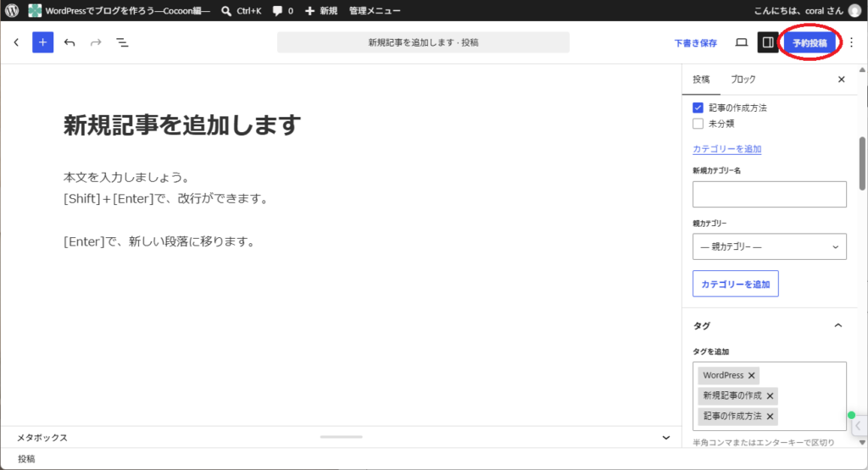
Task: Redo the last undone change
Action: 96,42
